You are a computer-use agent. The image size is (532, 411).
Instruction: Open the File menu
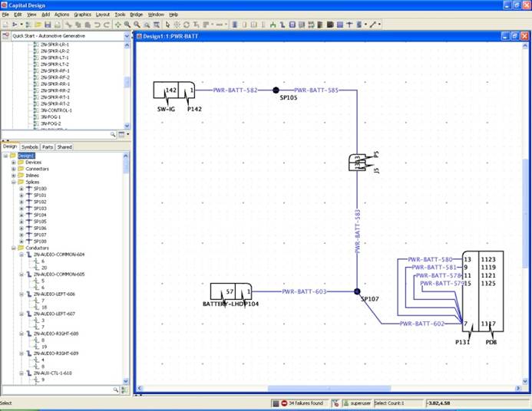5,15
